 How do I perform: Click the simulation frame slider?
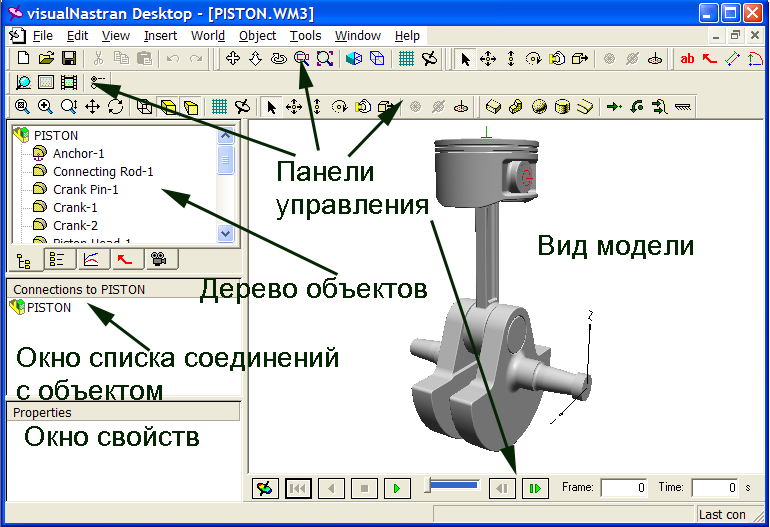[453, 486]
